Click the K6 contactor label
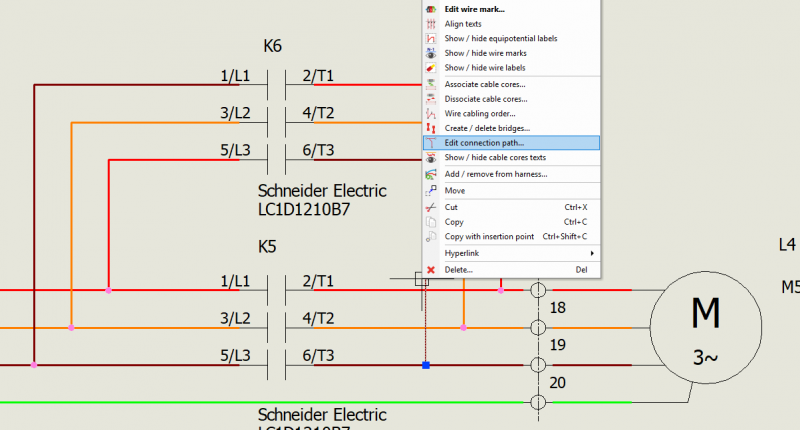Image resolution: width=800 pixels, height=430 pixels. pyautogui.click(x=272, y=46)
